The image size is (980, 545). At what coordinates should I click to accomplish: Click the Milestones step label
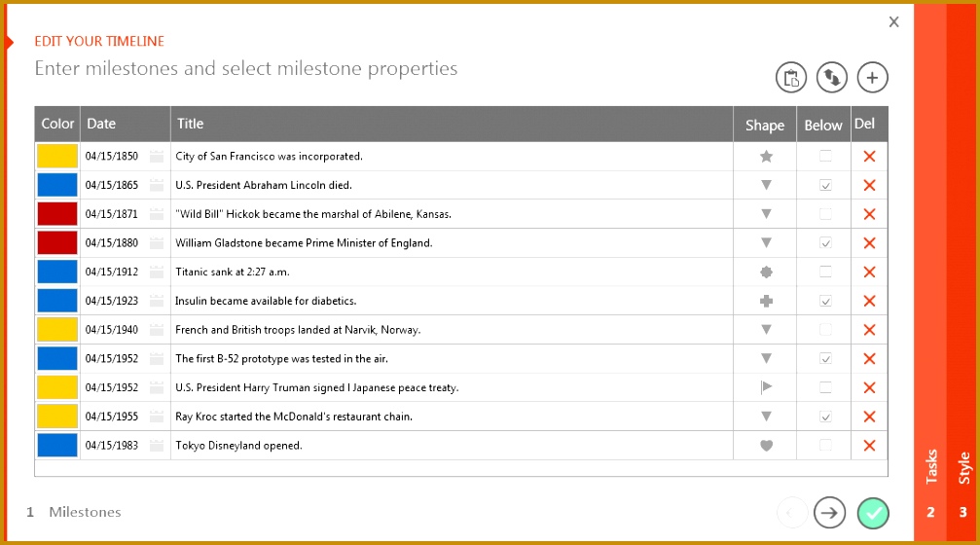85,512
